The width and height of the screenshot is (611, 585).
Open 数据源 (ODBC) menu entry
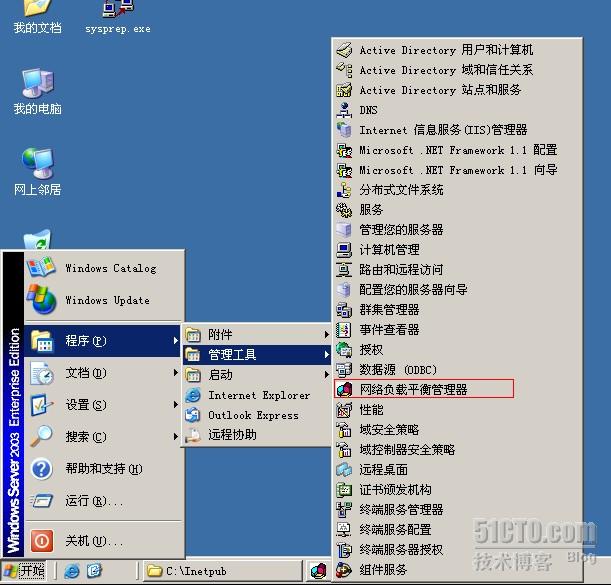[x=457, y=369]
